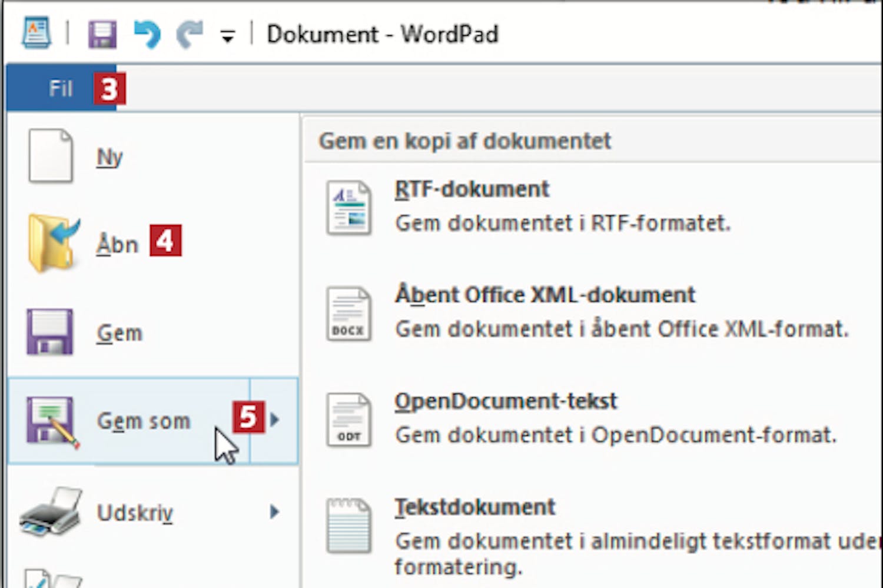Click the ODT file icon
The height and width of the screenshot is (588, 883).
tap(349, 420)
